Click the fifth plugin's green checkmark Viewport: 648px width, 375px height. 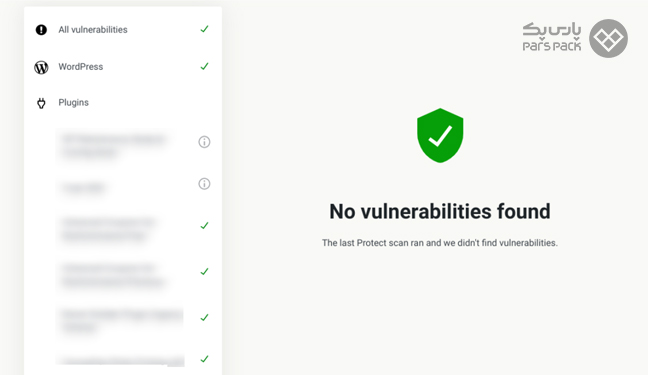[204, 317]
